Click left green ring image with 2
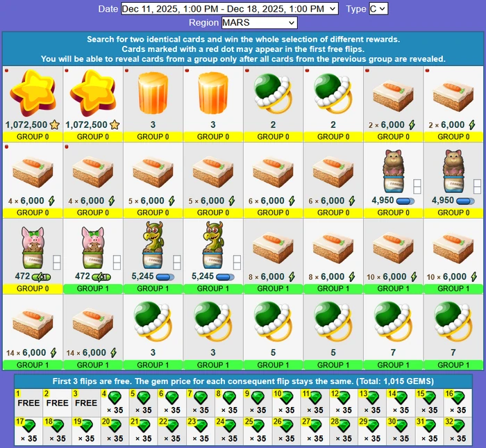 273,93
